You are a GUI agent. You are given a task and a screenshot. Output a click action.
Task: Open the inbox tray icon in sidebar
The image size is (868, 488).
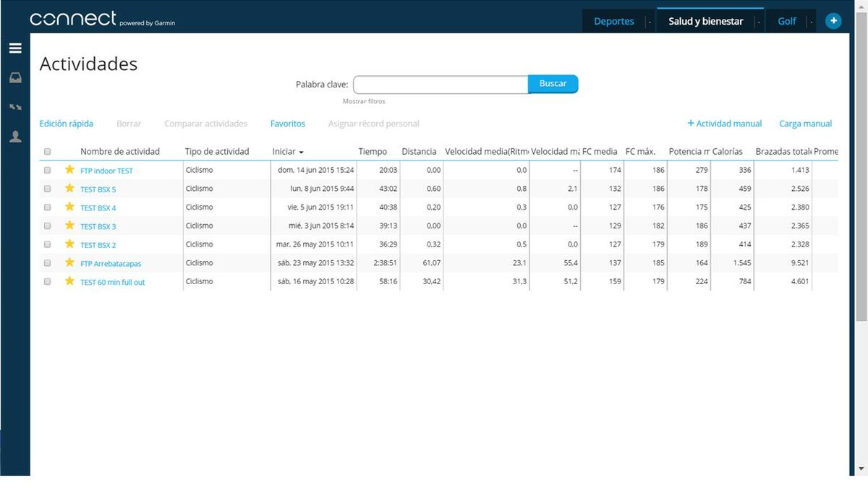(15, 78)
